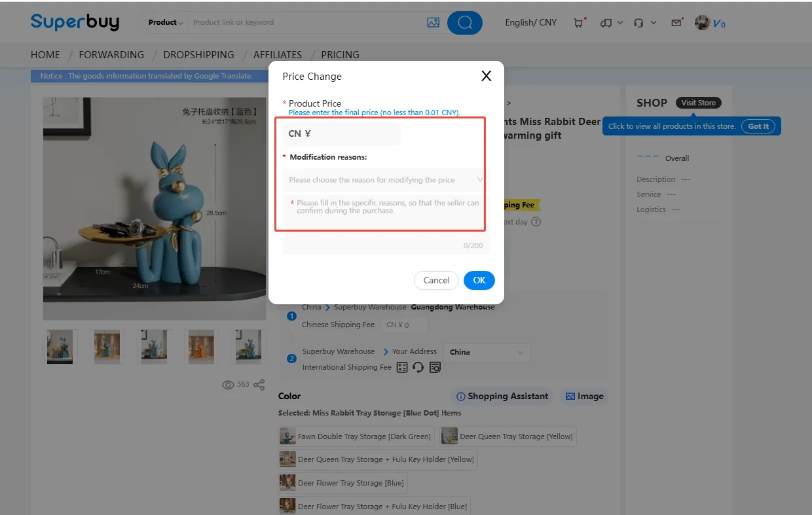812x515 pixels.
Task: Select Deer Queen Tray Storage [Yellow]
Action: point(508,436)
